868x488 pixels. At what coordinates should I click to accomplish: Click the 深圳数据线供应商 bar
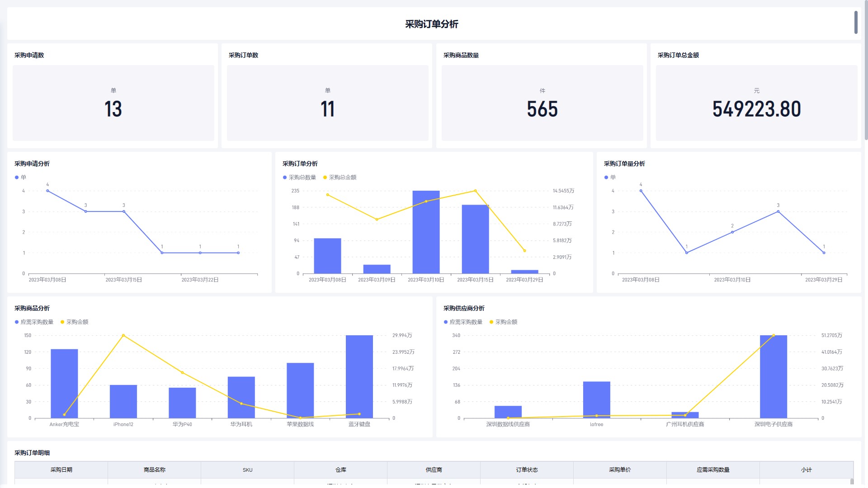click(508, 412)
